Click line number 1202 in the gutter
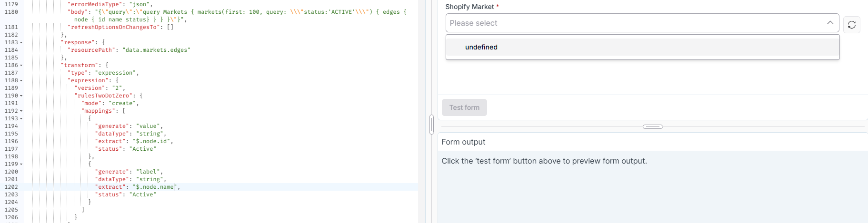The height and width of the screenshot is (223, 868). (11, 187)
